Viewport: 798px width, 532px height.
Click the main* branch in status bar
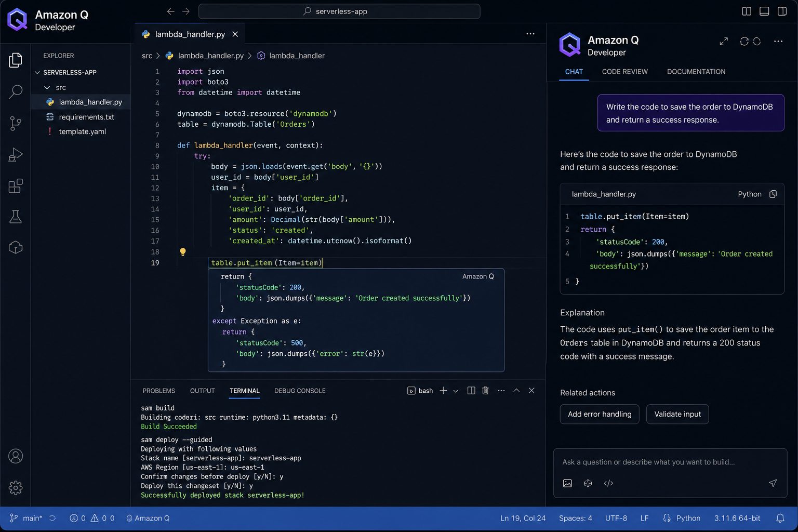point(26,518)
